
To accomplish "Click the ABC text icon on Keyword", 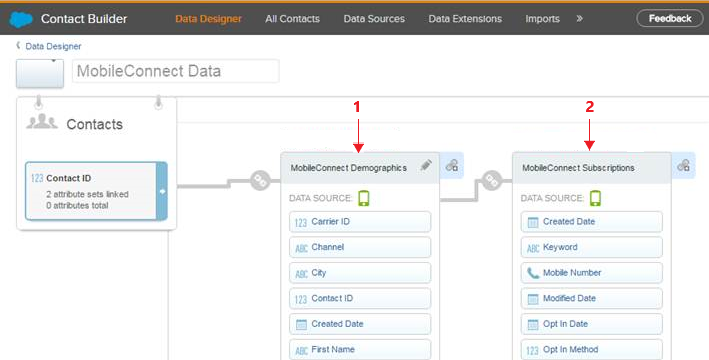I will pos(533,248).
